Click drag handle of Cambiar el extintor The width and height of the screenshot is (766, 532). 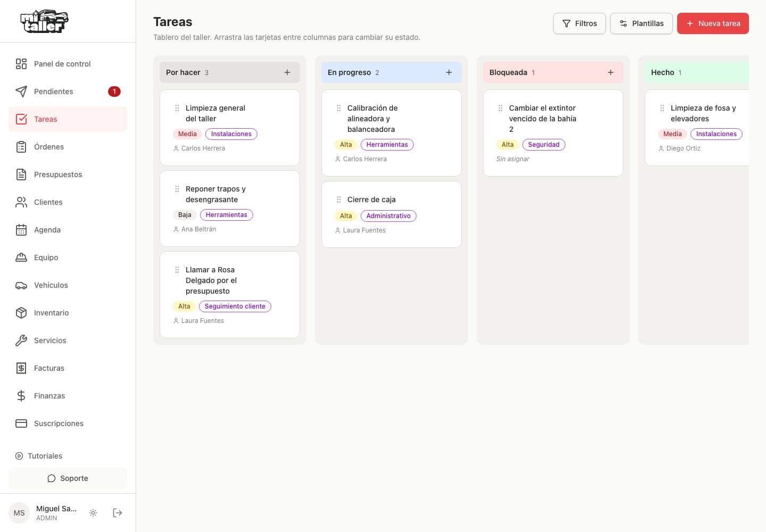501,108
